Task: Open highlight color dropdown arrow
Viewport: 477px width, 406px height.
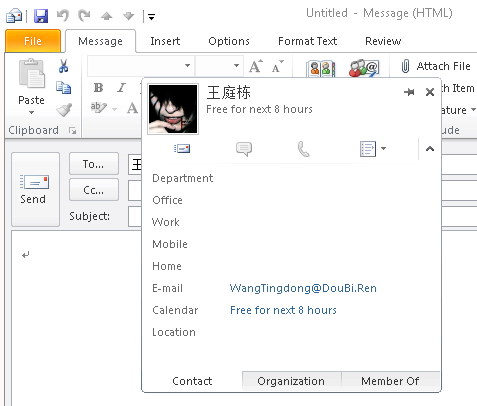Action: pos(114,109)
